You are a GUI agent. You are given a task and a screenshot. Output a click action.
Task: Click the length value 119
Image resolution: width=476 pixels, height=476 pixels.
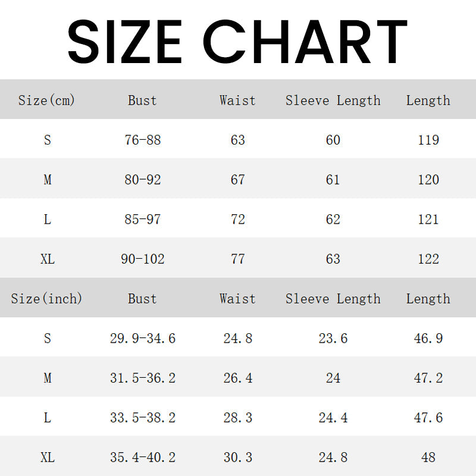pos(428,140)
